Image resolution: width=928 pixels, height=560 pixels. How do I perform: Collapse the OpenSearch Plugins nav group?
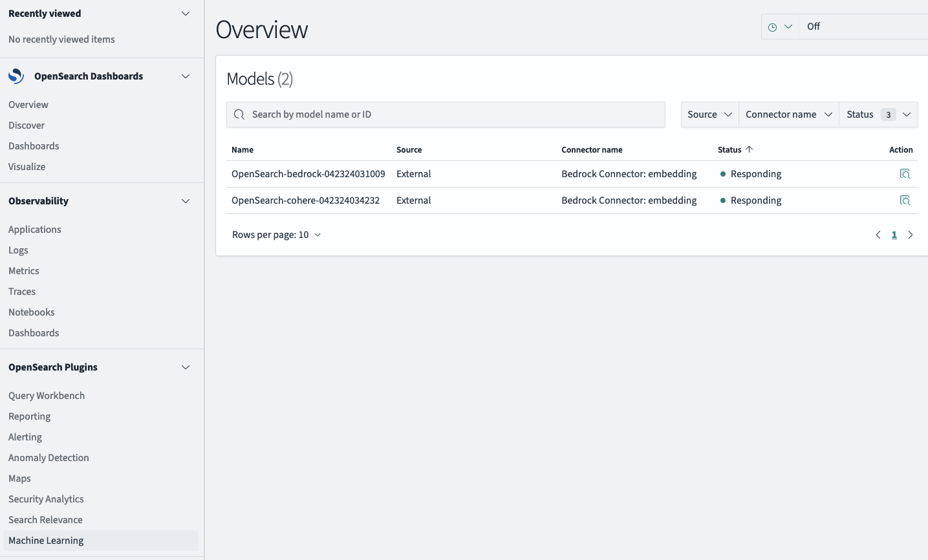coord(186,367)
